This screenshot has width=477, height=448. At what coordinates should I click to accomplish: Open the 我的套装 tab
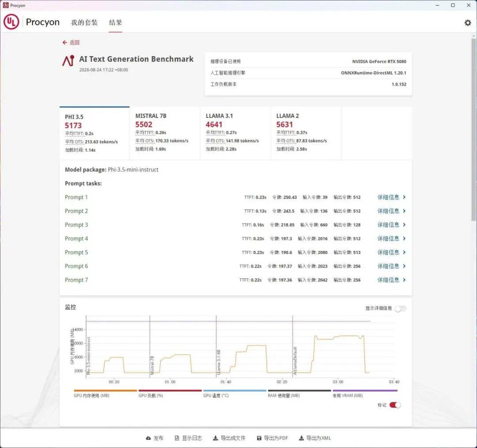(84, 22)
